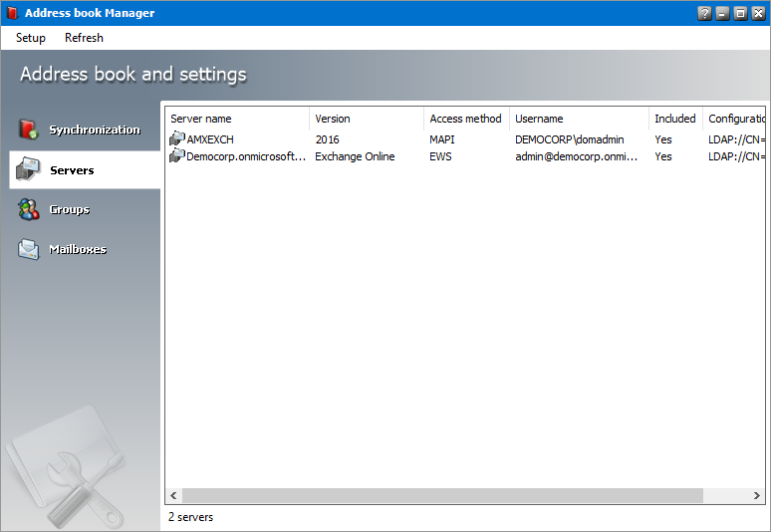This screenshot has height=532, width=771.
Task: Open the Refresh menu
Action: click(84, 38)
